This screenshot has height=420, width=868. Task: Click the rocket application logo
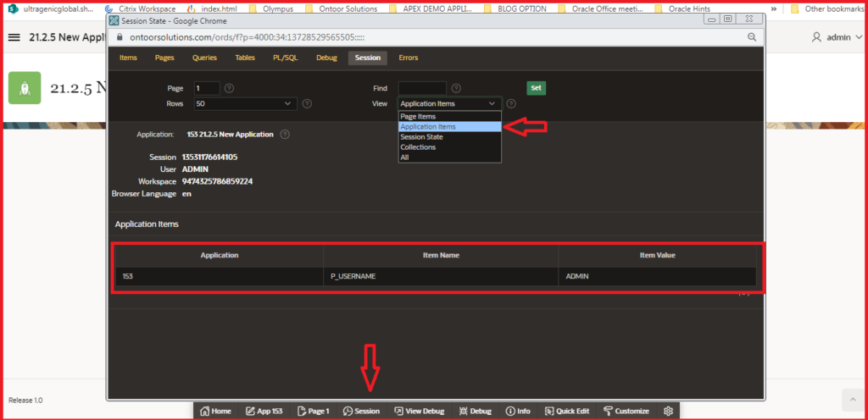point(25,87)
